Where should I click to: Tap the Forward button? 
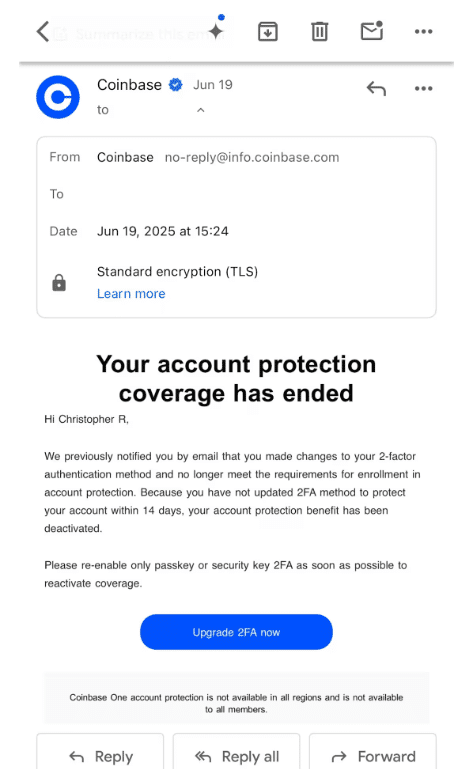pyautogui.click(x=373, y=754)
